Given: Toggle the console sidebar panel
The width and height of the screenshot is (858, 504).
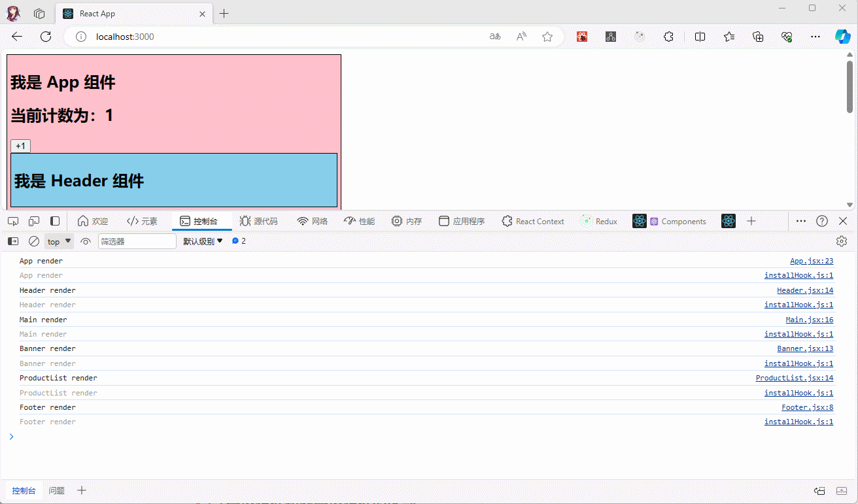Looking at the screenshot, I should click(13, 241).
